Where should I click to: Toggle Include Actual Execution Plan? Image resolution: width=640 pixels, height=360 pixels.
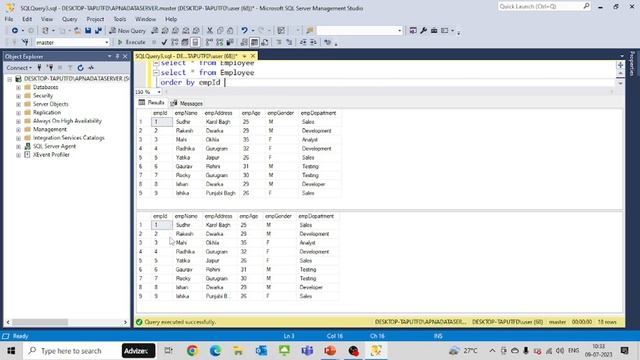click(x=209, y=42)
